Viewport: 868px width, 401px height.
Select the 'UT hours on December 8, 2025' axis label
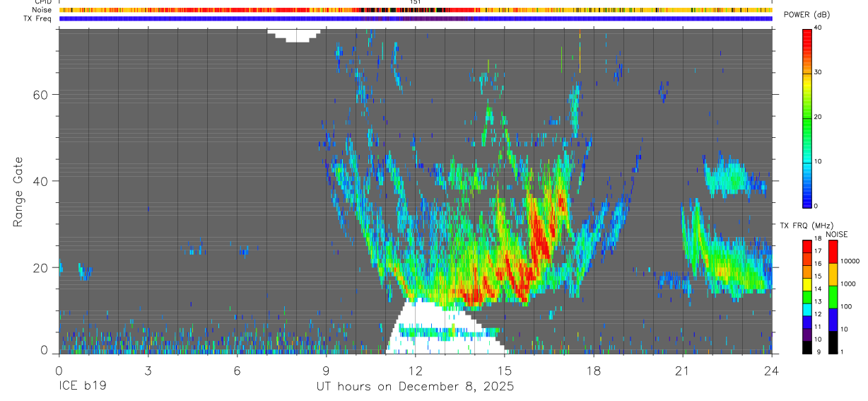click(415, 387)
